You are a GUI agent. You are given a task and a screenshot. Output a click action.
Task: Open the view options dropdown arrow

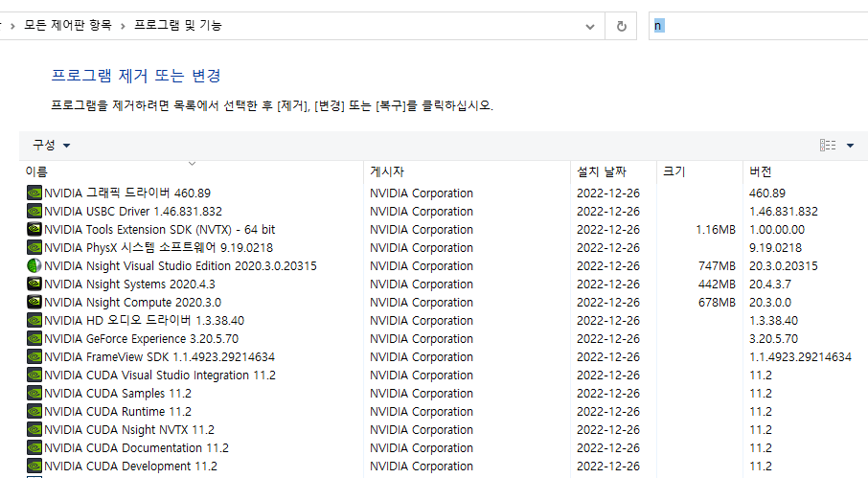point(851,146)
